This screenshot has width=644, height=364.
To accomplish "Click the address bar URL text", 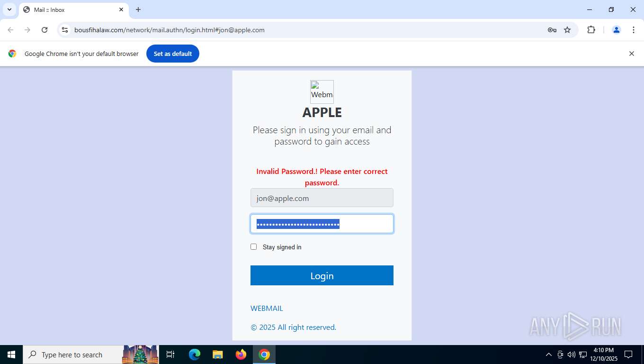I will point(170,30).
